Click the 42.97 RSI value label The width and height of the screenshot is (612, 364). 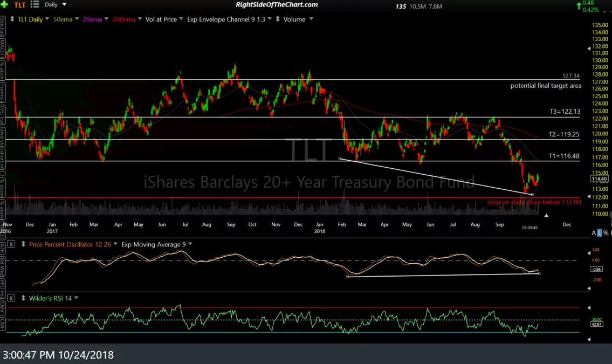[596, 324]
